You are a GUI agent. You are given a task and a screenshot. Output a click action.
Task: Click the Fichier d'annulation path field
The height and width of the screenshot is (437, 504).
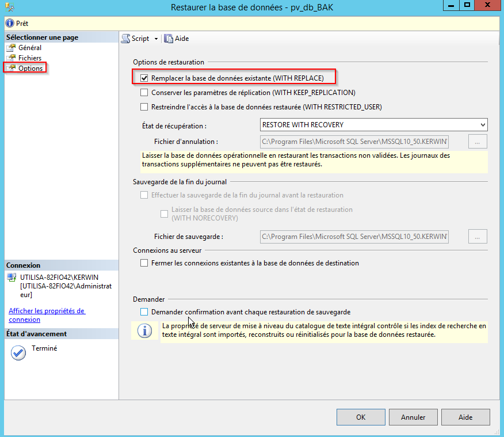354,142
